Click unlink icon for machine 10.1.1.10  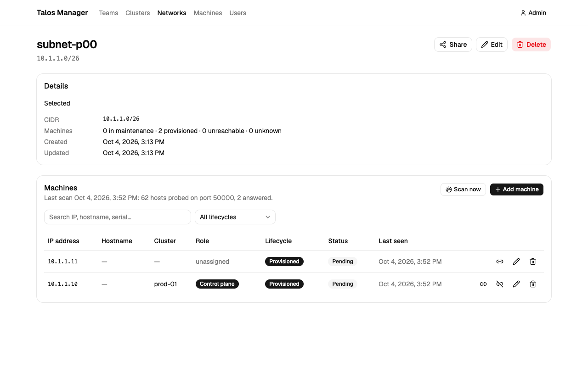(500, 284)
